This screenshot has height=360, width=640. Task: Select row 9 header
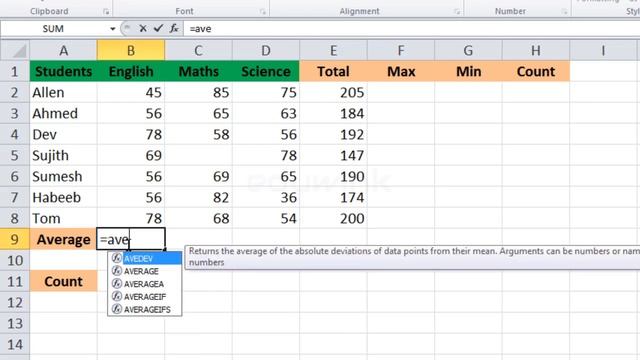15,239
